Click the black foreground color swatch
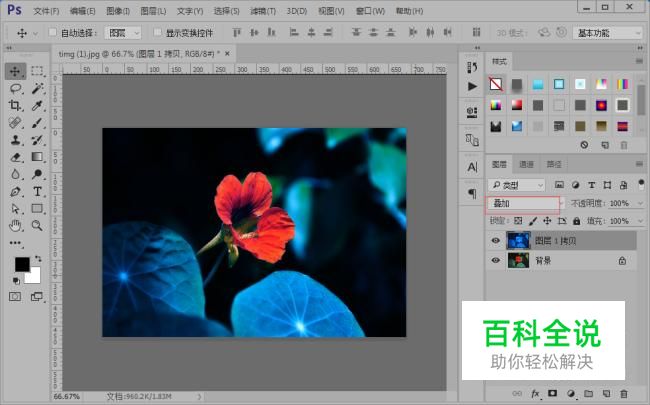Screen dimensions: 650x405 22,264
